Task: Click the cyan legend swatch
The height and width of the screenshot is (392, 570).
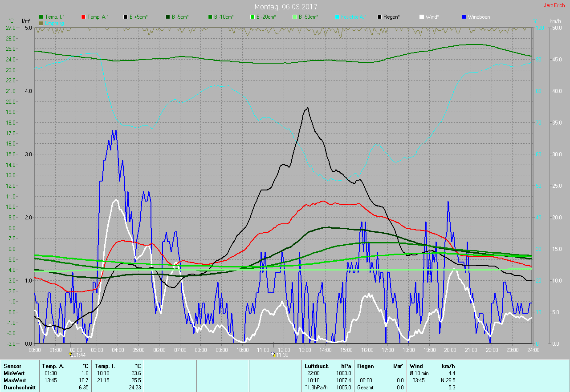Action: coord(337,17)
